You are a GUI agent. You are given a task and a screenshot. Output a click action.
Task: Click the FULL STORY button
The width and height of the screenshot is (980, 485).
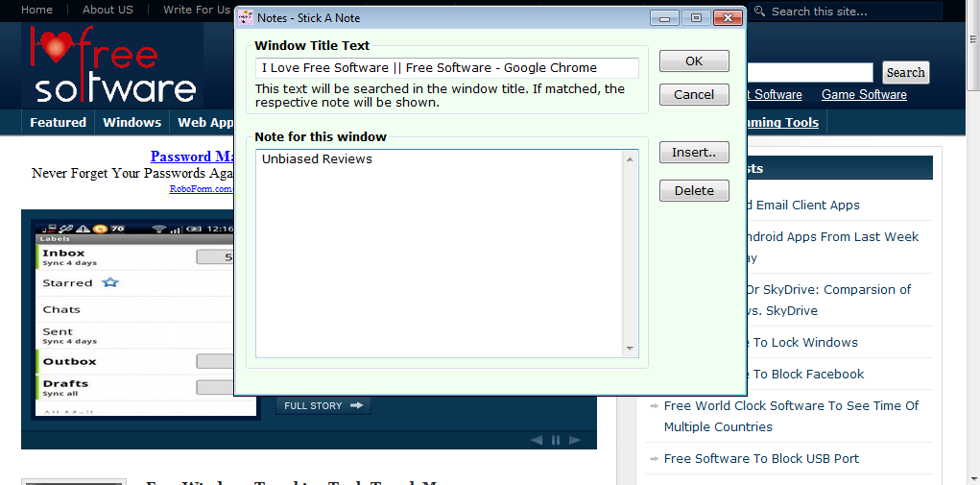pos(323,405)
